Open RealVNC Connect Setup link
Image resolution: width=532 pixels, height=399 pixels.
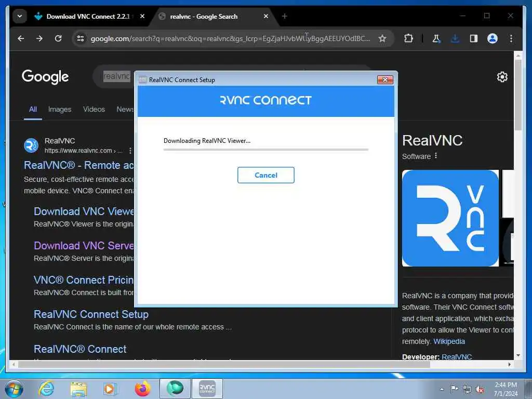pos(91,314)
